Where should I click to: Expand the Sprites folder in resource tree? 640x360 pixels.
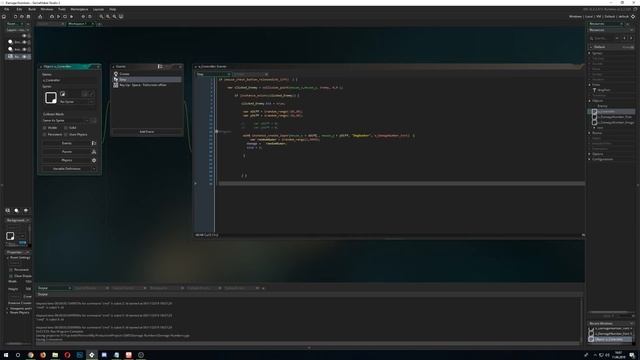pyautogui.click(x=589, y=53)
